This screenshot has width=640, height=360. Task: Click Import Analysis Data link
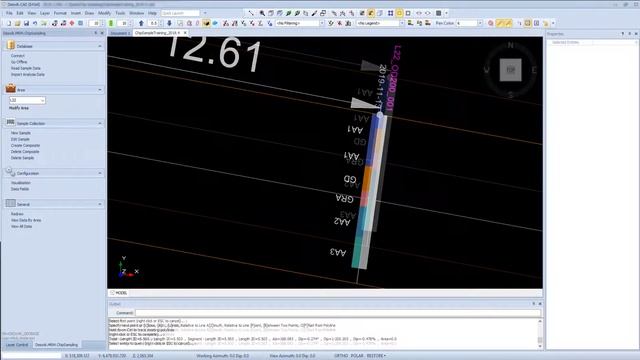[28, 75]
